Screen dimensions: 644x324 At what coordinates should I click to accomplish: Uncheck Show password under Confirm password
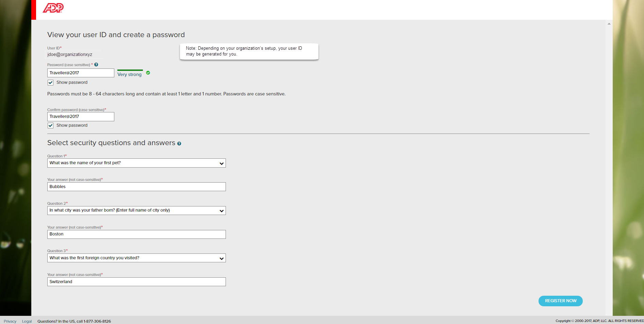pyautogui.click(x=51, y=126)
